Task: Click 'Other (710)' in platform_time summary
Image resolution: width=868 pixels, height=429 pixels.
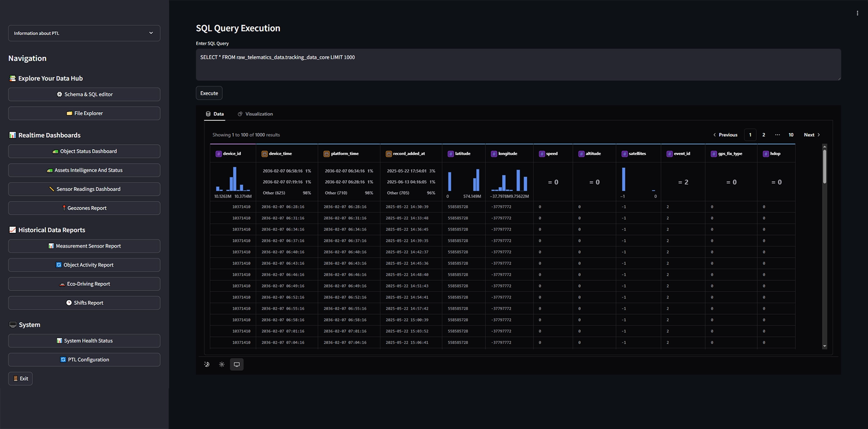Action: 336,193
